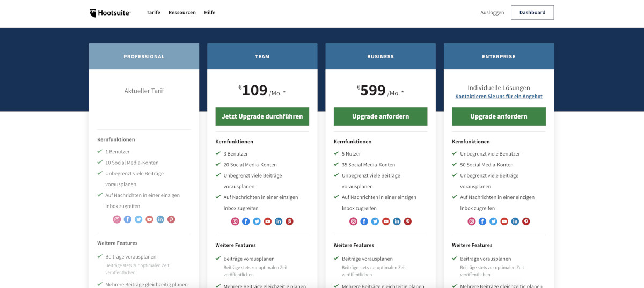The width and height of the screenshot is (644, 288).
Task: Click Jetzt Upgrade durchführen for Team
Action: [x=262, y=116]
